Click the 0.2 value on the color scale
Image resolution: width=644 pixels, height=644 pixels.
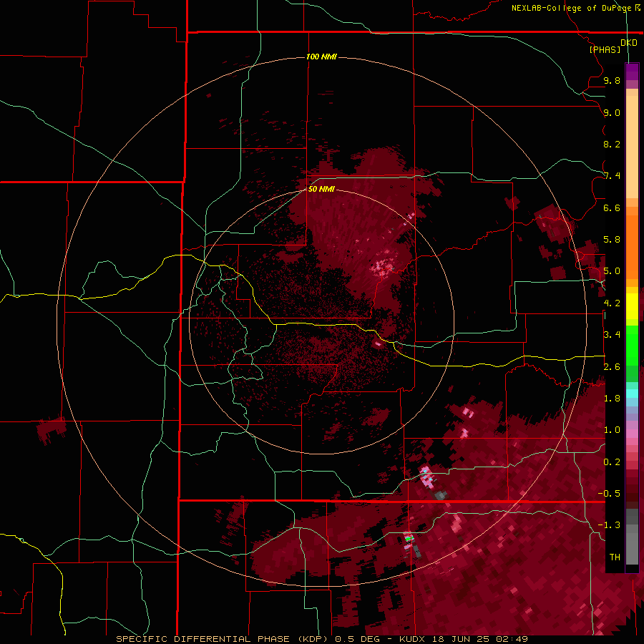click(x=612, y=462)
